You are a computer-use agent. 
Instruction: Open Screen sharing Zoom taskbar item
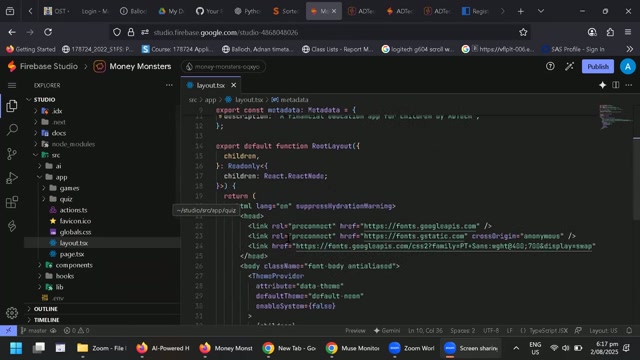coord(471,348)
